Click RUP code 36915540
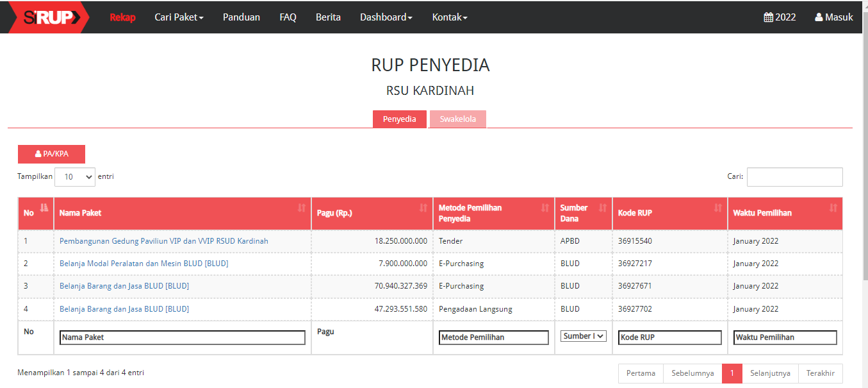868x388 pixels. point(635,241)
